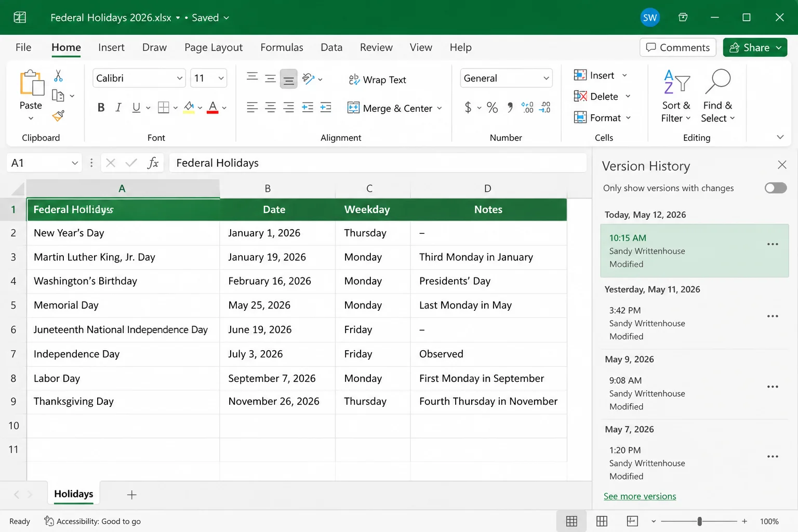Add a new sheet with plus
This screenshot has height=532, width=798.
click(x=132, y=495)
